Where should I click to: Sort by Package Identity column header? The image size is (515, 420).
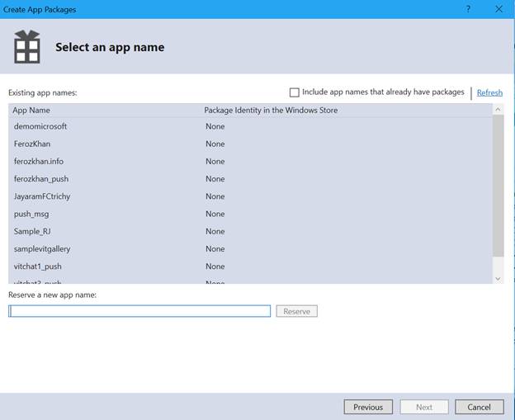tap(271, 110)
